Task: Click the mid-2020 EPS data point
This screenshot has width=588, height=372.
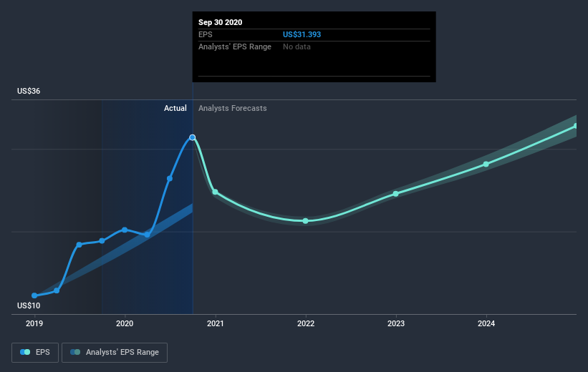Action: pos(170,178)
